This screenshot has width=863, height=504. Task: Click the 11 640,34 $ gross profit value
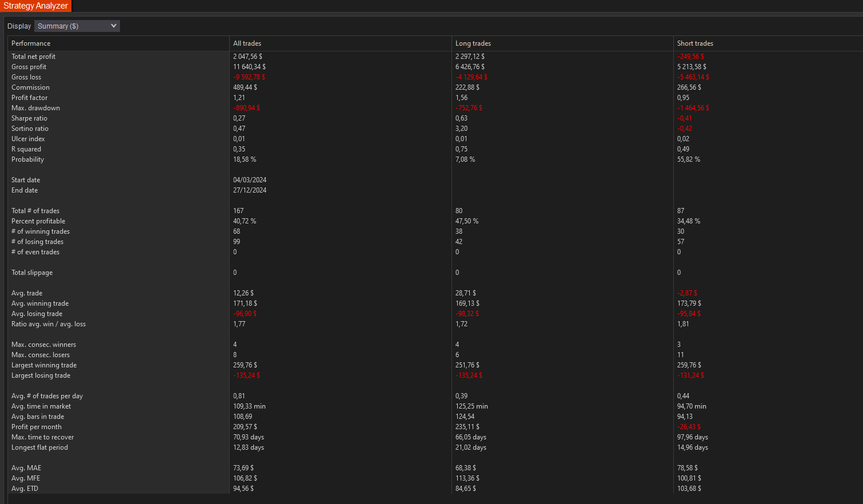[249, 67]
